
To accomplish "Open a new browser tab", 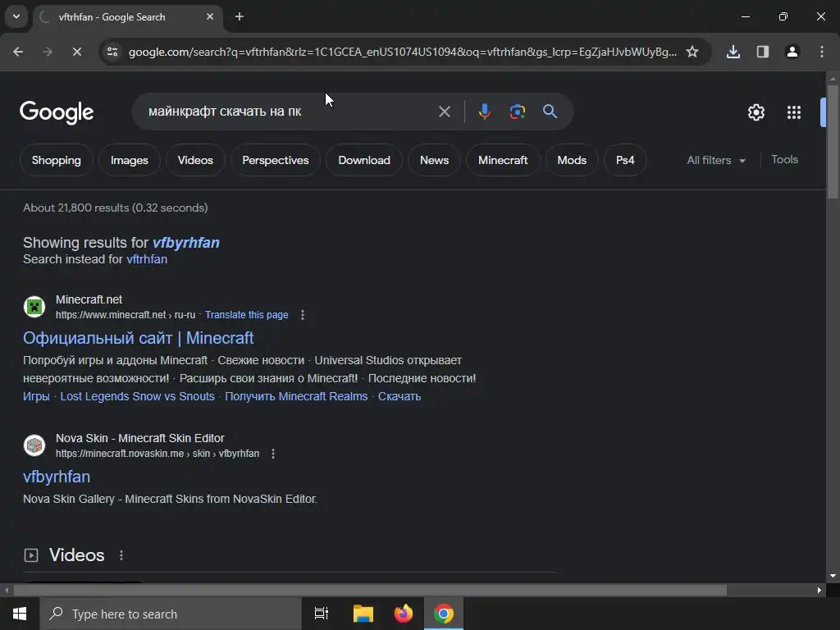I will coord(240,16).
